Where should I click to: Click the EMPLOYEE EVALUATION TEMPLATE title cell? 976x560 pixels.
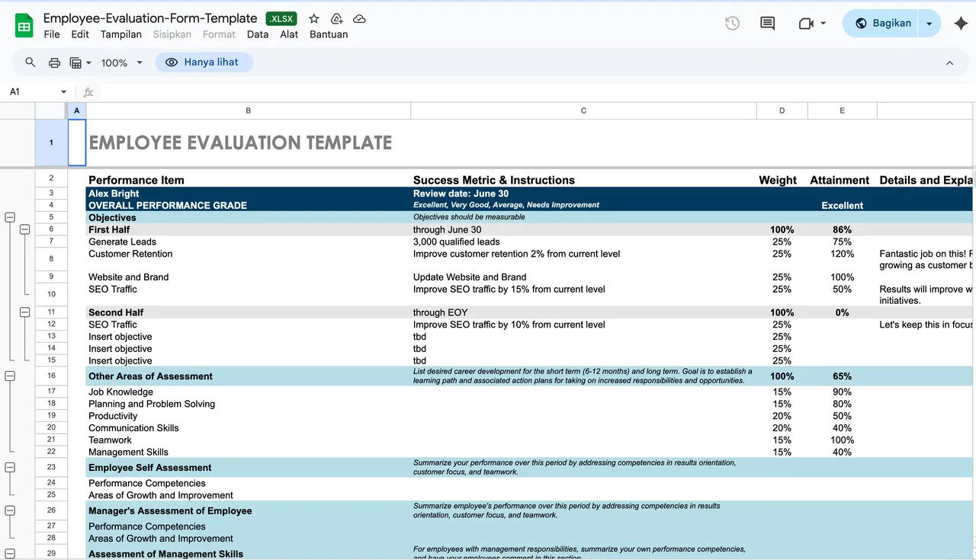coord(248,142)
